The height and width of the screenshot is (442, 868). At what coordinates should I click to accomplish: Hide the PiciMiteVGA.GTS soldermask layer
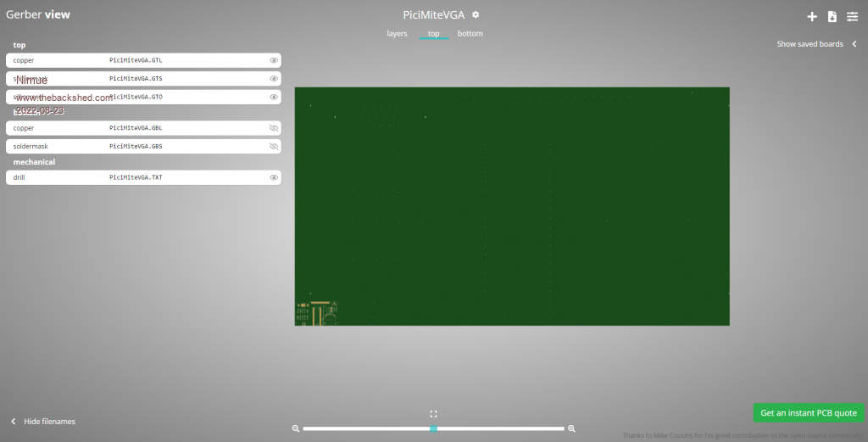point(274,79)
